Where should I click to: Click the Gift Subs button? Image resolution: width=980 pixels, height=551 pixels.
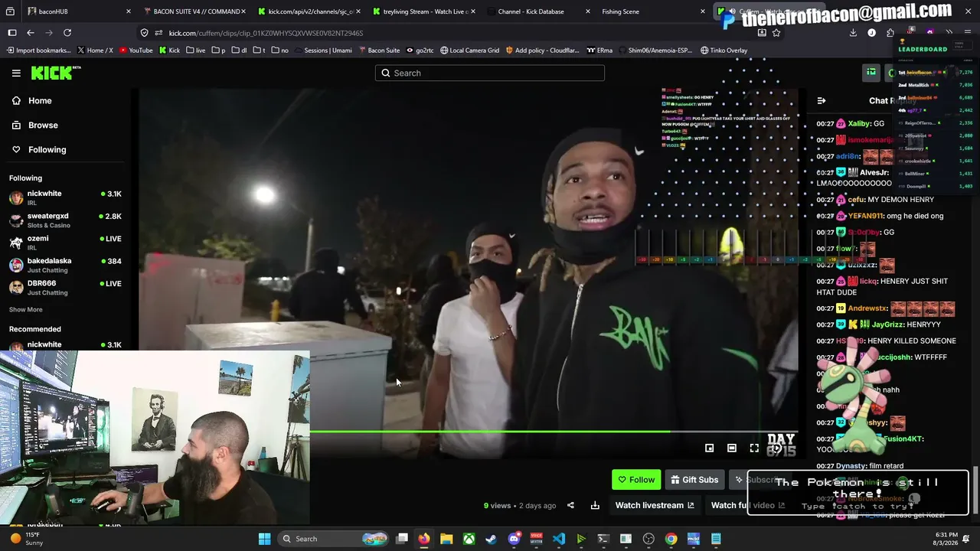coord(694,480)
